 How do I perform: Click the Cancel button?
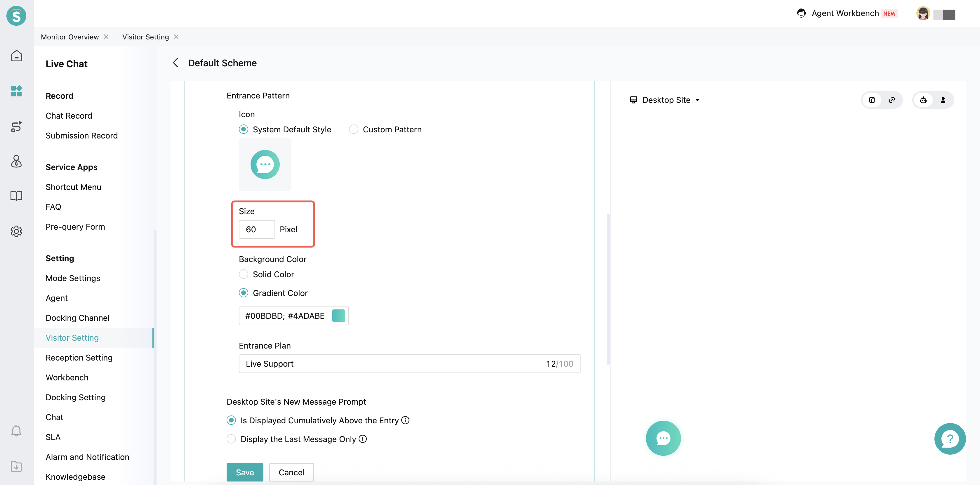291,472
